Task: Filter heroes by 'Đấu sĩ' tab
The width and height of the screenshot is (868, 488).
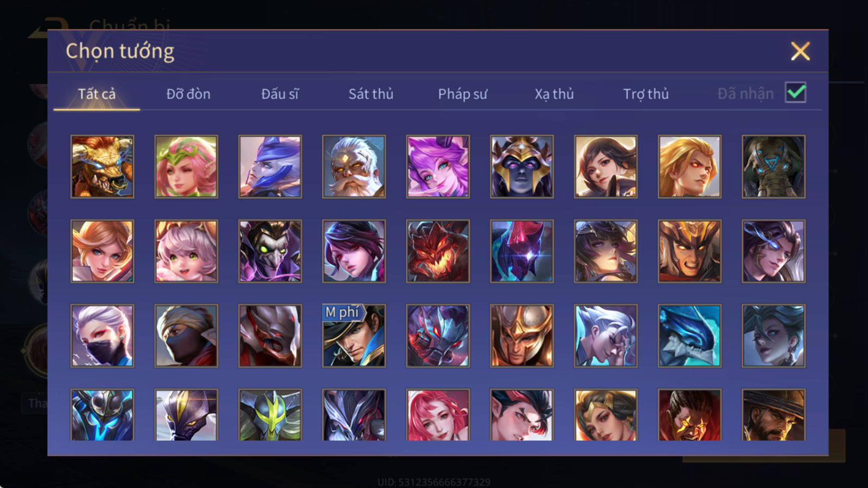Action: tap(280, 94)
